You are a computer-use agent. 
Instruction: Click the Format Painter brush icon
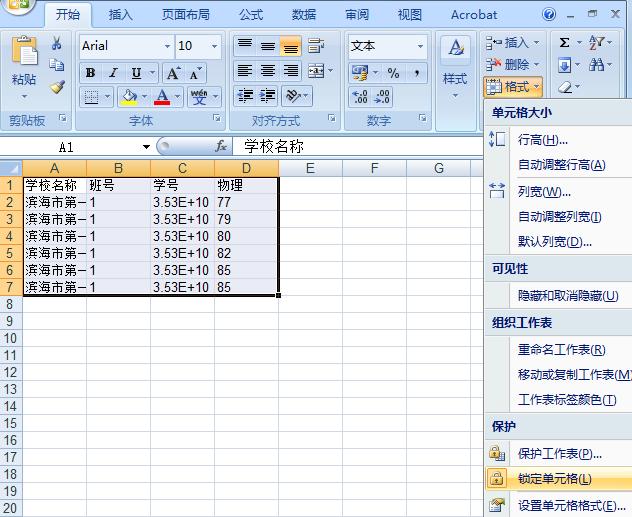tap(57, 87)
